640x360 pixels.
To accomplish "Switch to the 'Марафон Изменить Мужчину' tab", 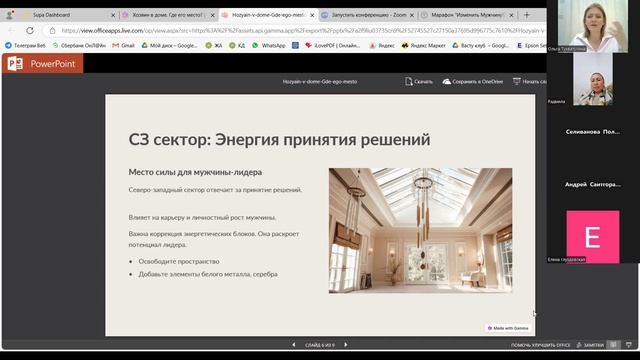I will 467,15.
